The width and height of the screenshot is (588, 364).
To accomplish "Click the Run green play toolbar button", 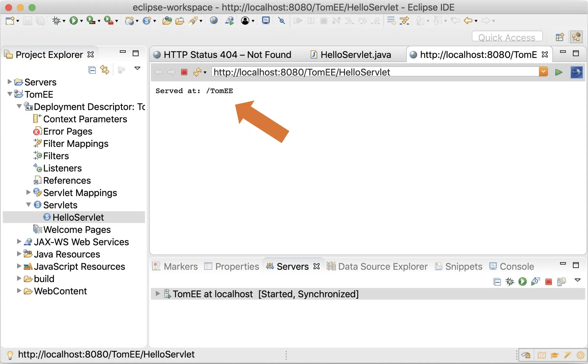I will pyautogui.click(x=73, y=20).
